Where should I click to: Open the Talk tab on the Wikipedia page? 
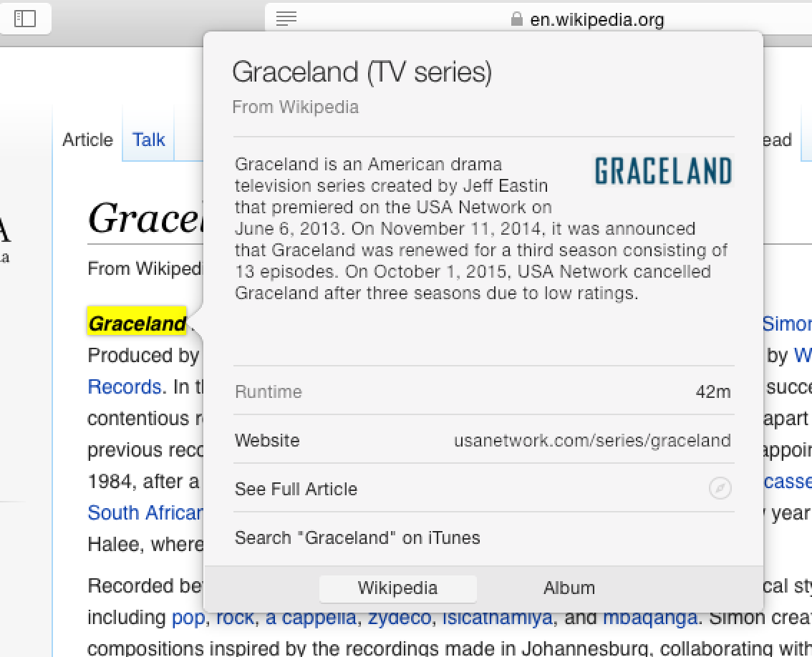pos(148,140)
